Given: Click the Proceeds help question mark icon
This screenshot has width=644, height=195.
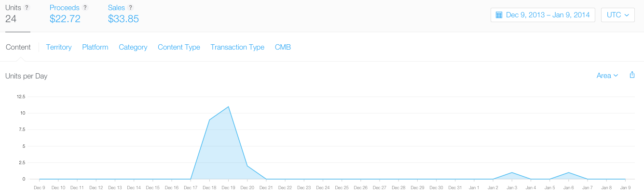Looking at the screenshot, I should [x=85, y=8].
